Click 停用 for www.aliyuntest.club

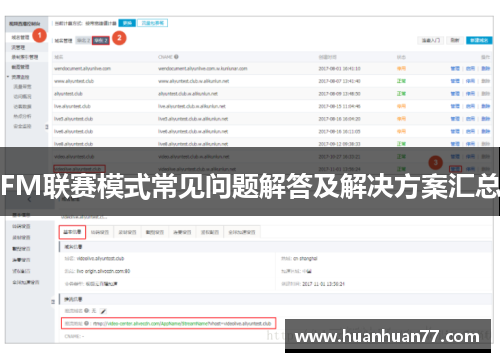tap(470, 81)
